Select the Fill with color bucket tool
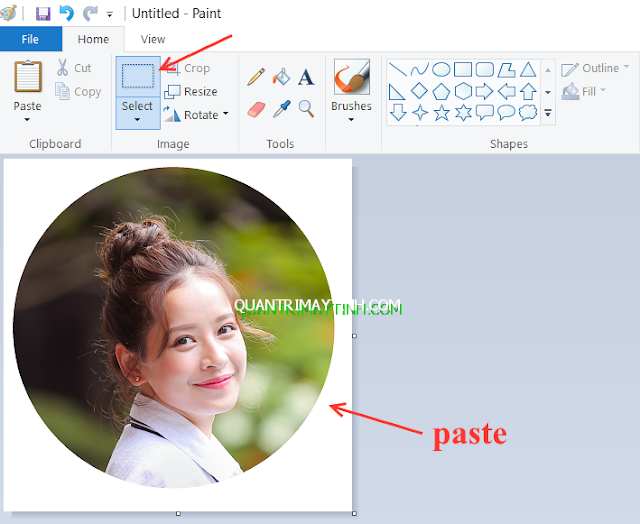 click(x=281, y=77)
